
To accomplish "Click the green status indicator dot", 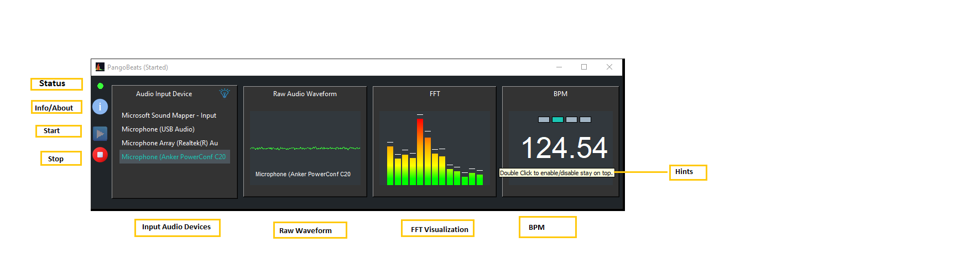I will (100, 86).
